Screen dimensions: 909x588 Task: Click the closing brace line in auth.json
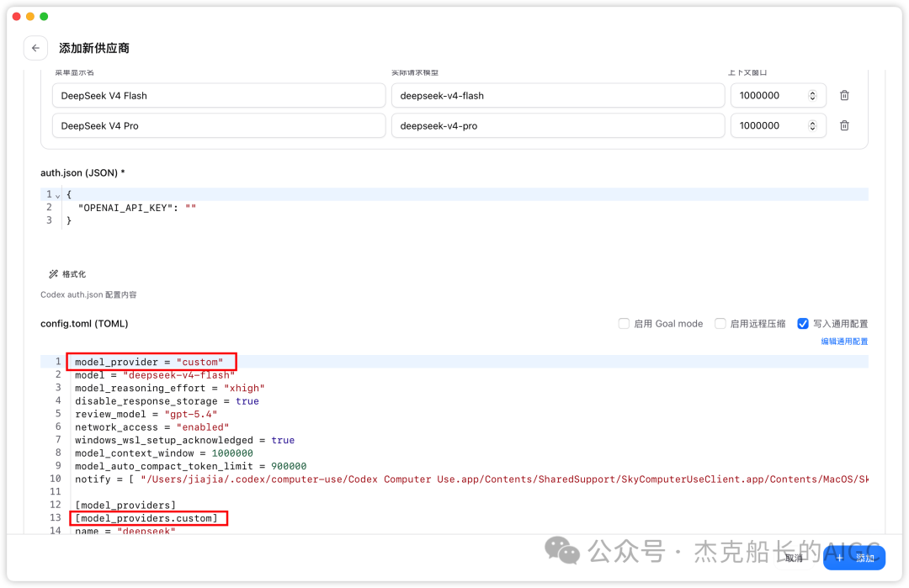[69, 220]
